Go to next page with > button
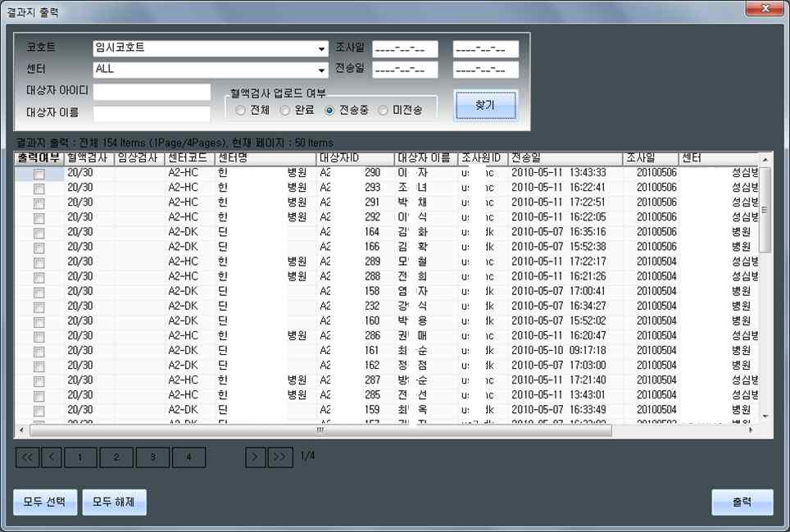 coord(256,457)
